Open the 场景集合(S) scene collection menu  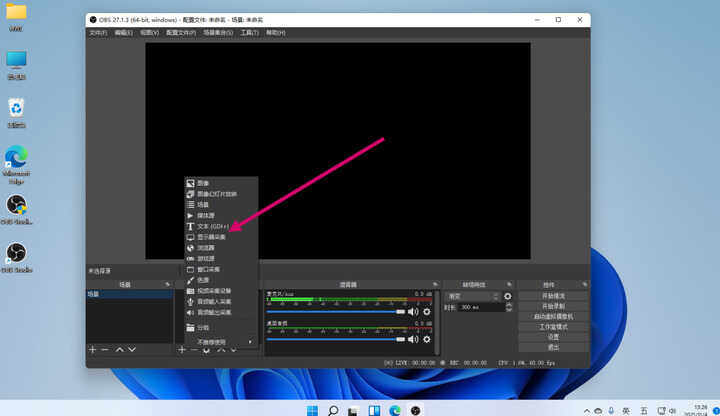218,33
